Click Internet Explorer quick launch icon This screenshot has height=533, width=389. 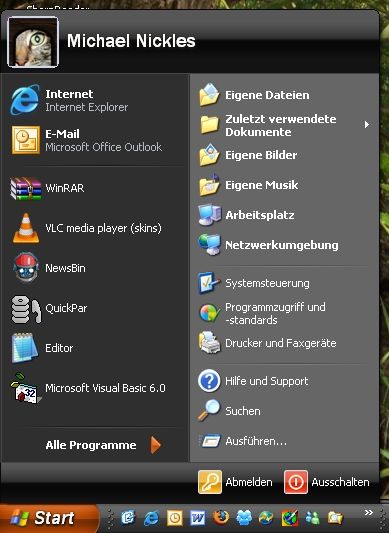pyautogui.click(x=151, y=518)
